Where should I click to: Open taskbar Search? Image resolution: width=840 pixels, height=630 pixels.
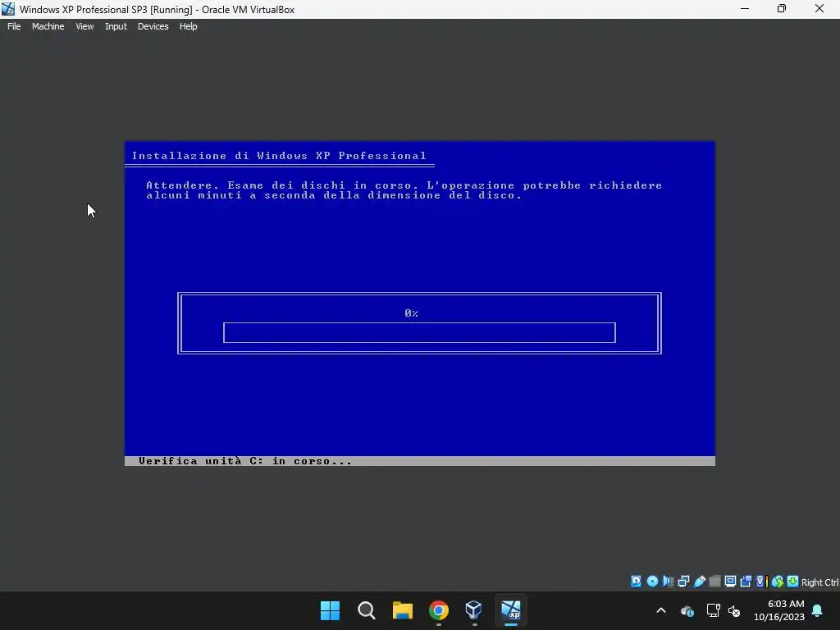367,610
